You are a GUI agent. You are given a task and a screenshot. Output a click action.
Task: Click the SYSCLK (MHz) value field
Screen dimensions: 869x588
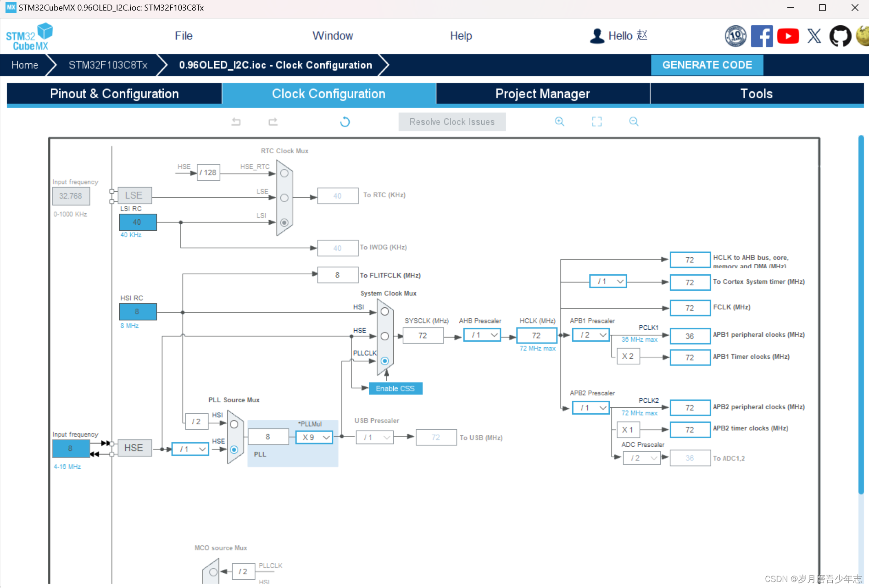[x=423, y=336]
